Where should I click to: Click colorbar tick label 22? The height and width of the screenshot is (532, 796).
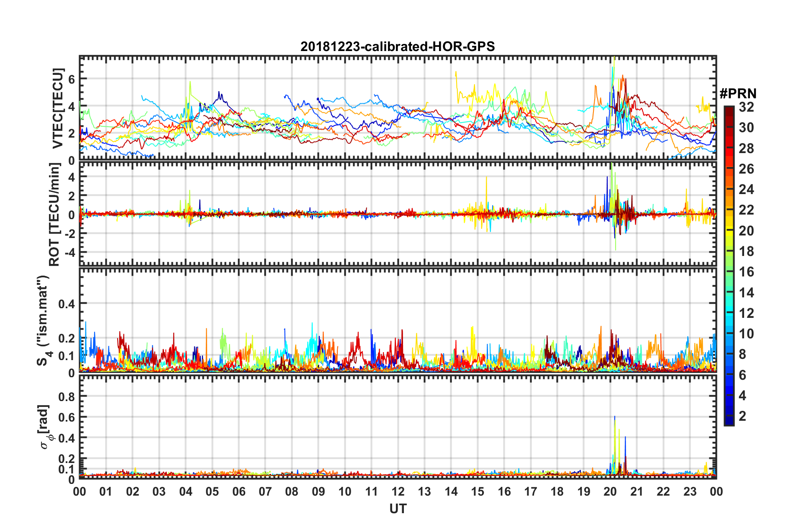coord(746,210)
